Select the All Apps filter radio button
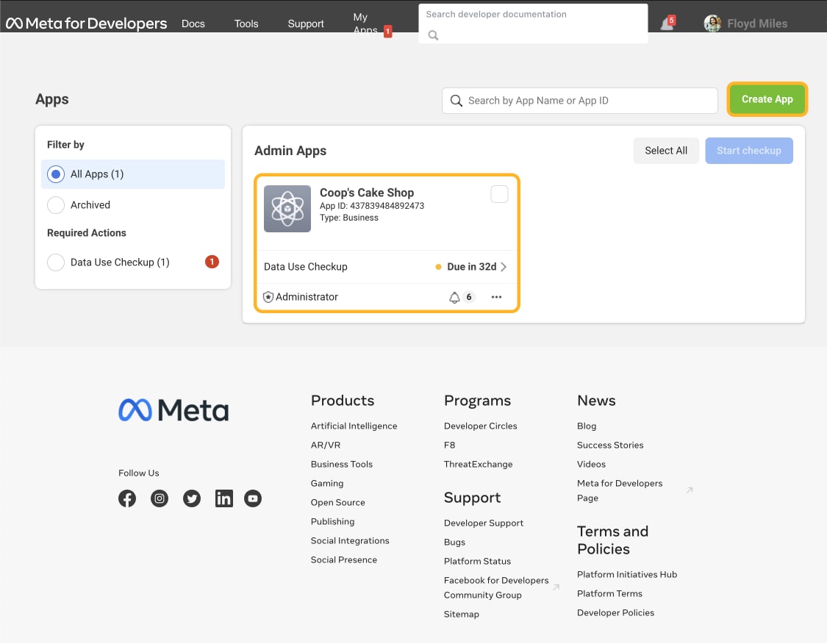The width and height of the screenshot is (827, 644). coord(55,174)
